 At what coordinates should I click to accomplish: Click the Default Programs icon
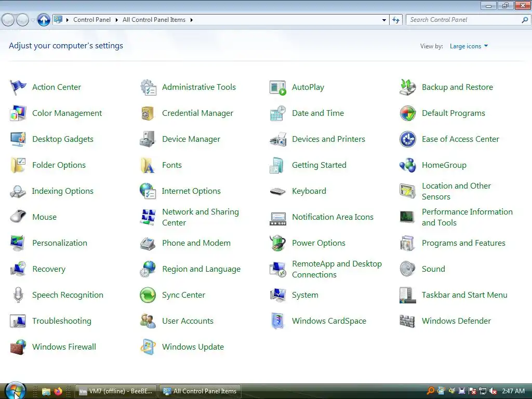[x=407, y=113]
